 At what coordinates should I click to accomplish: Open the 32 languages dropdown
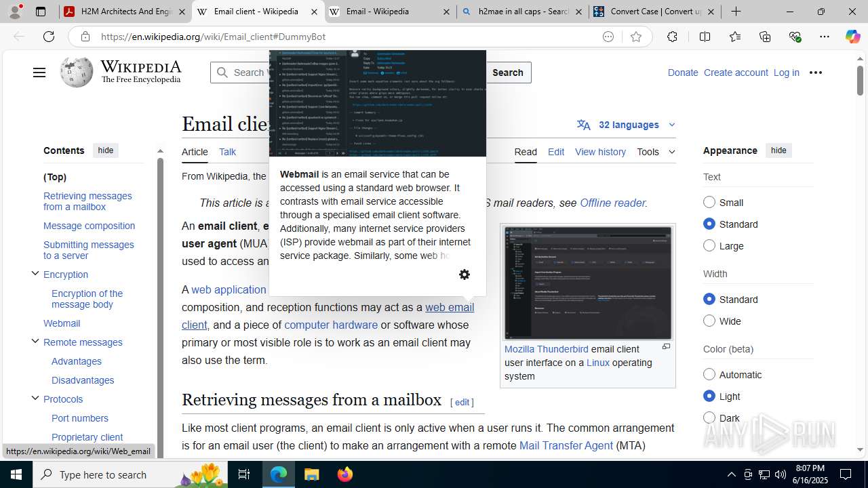click(626, 125)
